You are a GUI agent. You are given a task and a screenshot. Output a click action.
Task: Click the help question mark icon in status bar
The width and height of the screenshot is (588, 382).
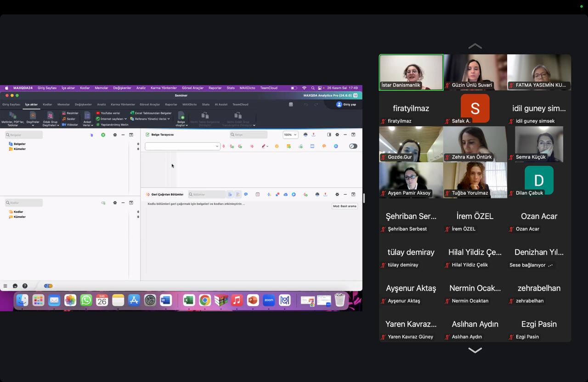pyautogui.click(x=25, y=286)
